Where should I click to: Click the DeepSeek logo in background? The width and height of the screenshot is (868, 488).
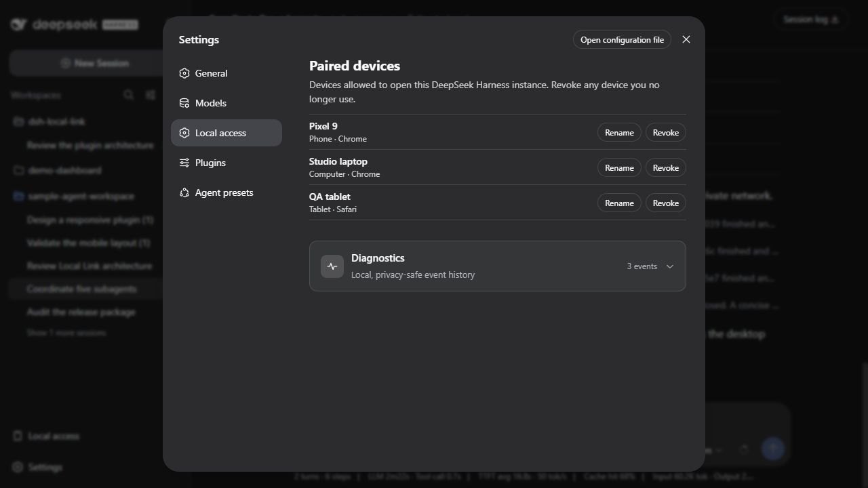pos(75,24)
